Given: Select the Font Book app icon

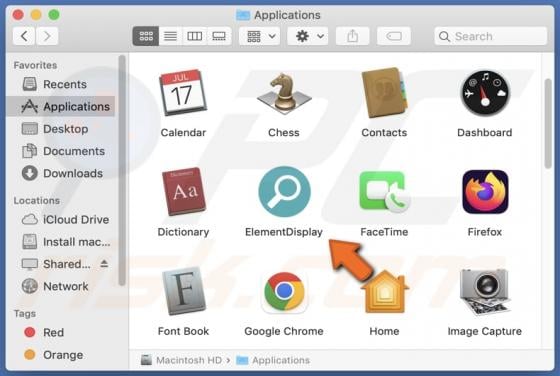Looking at the screenshot, I should (184, 291).
